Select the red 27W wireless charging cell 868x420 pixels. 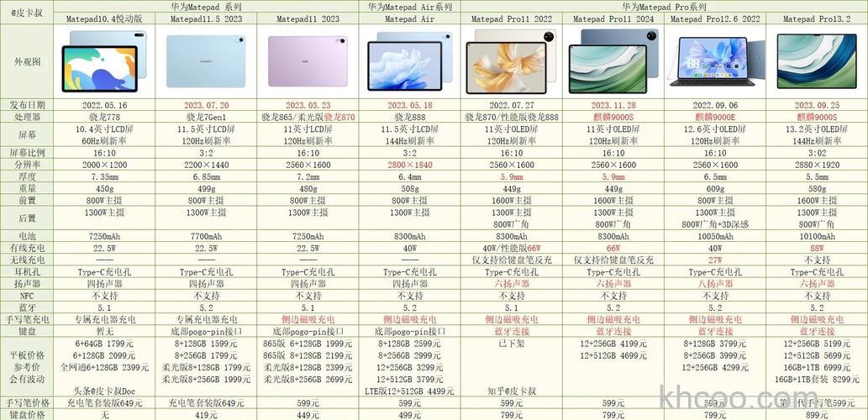click(x=715, y=260)
